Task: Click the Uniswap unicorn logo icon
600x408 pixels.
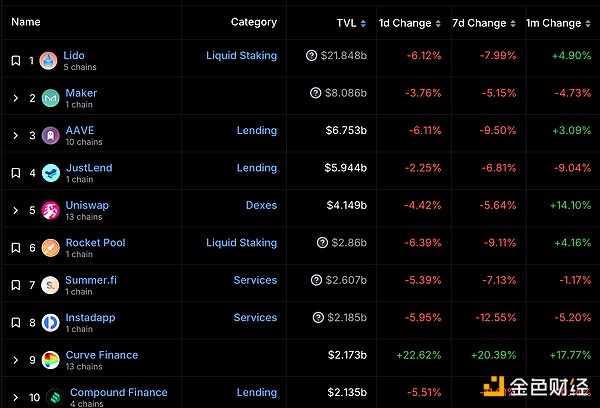Action: click(x=50, y=210)
